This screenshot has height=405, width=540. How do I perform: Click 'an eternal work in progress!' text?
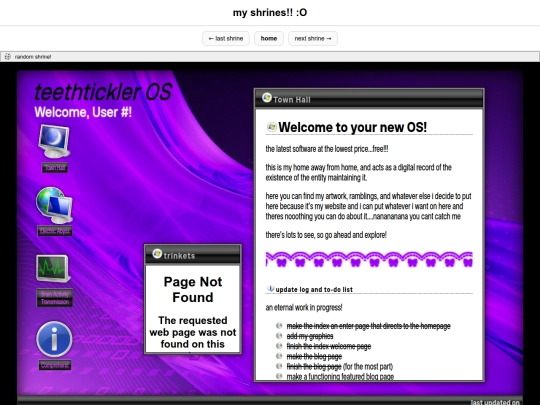click(x=304, y=308)
